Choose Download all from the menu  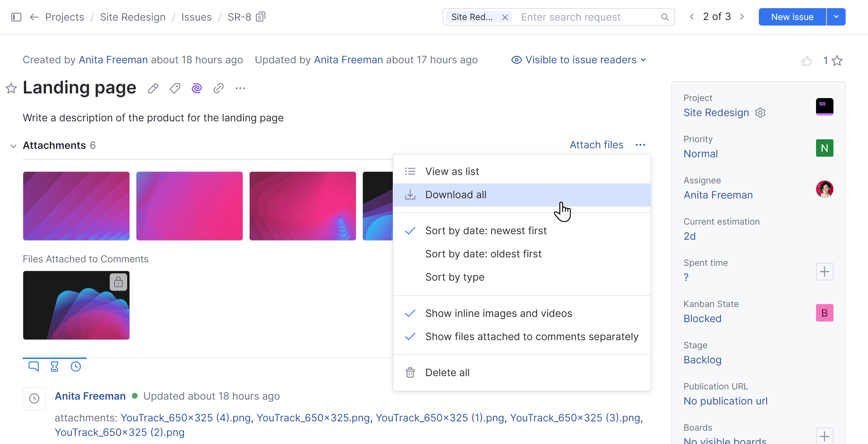[455, 195]
